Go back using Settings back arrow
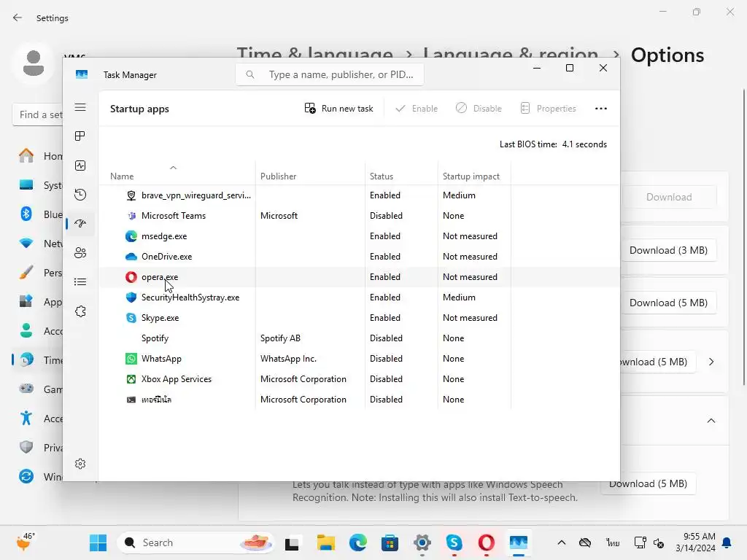 point(18,18)
